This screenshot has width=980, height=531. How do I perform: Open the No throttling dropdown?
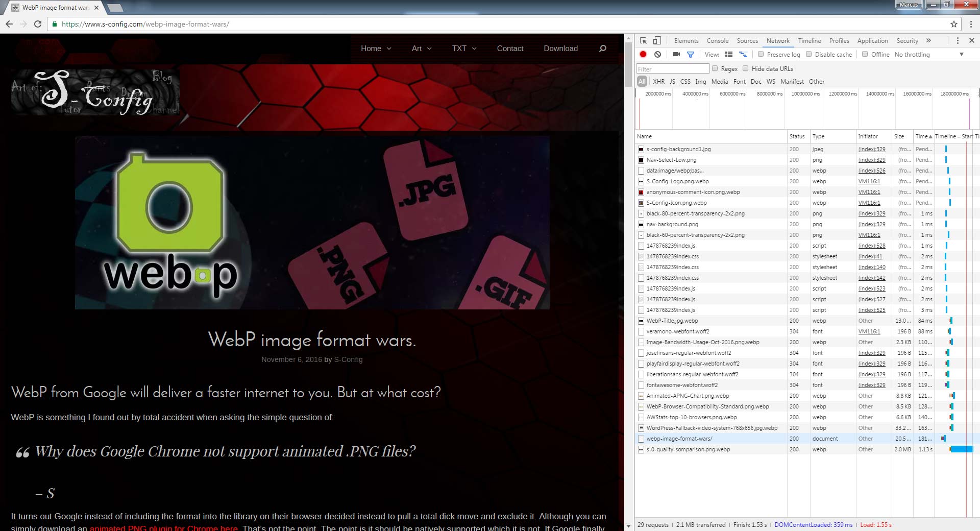pyautogui.click(x=929, y=55)
